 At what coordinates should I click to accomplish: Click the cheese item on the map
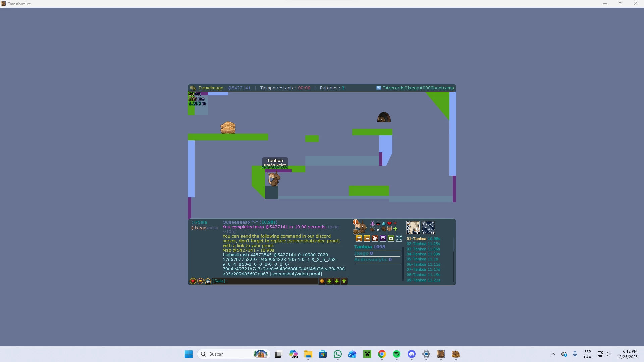(x=228, y=128)
